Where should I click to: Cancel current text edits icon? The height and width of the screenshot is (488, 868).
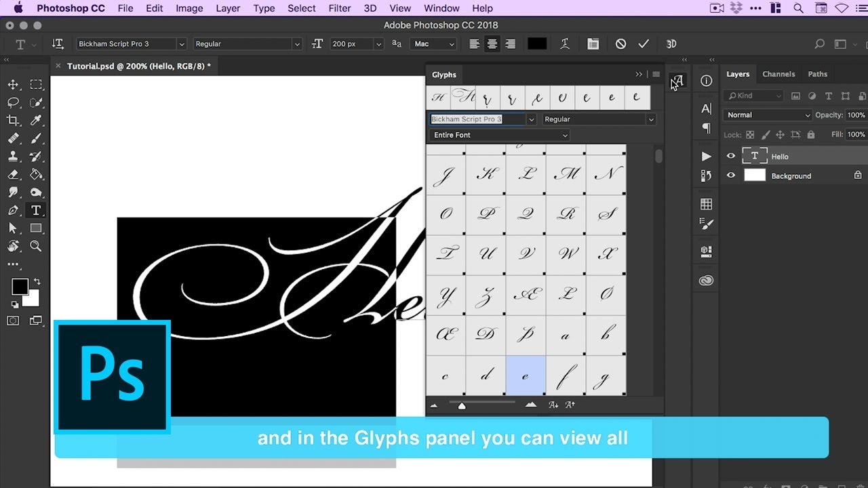(x=620, y=44)
